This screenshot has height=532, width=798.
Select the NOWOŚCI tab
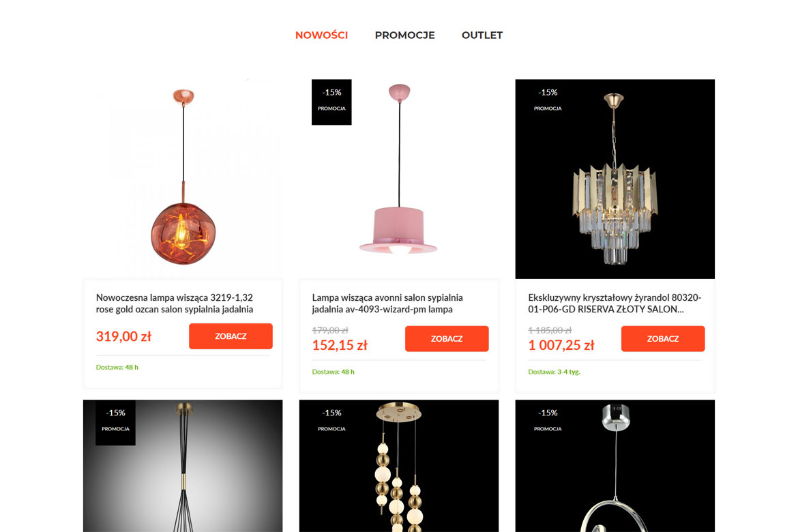click(x=321, y=35)
